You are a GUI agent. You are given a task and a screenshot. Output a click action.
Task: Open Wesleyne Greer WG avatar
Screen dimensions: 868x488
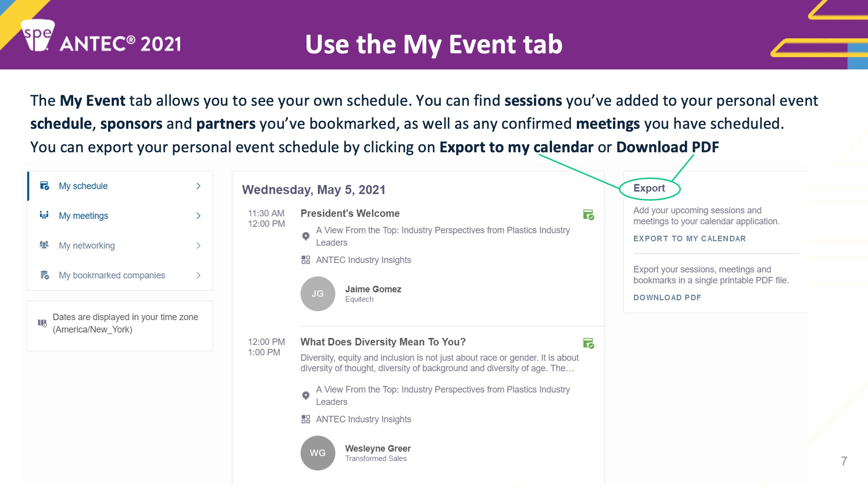point(318,453)
